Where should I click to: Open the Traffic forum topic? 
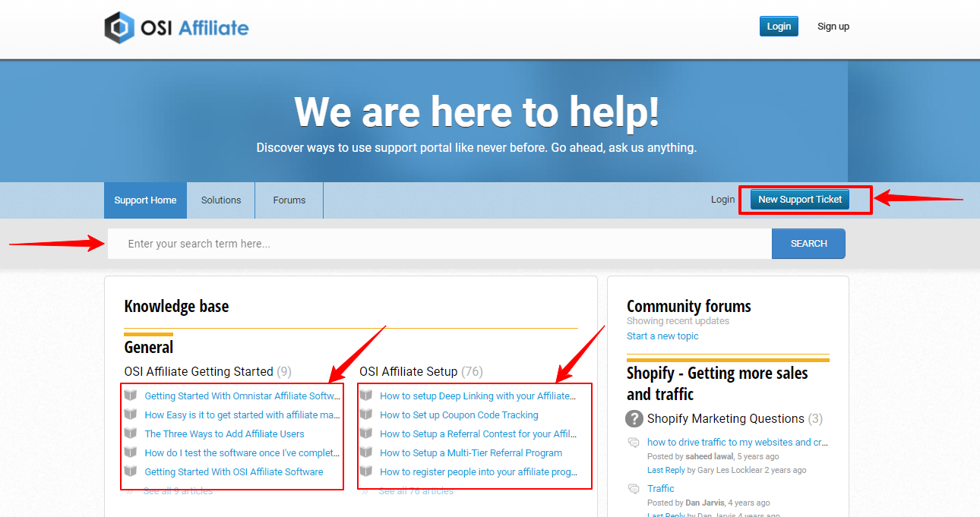point(661,488)
